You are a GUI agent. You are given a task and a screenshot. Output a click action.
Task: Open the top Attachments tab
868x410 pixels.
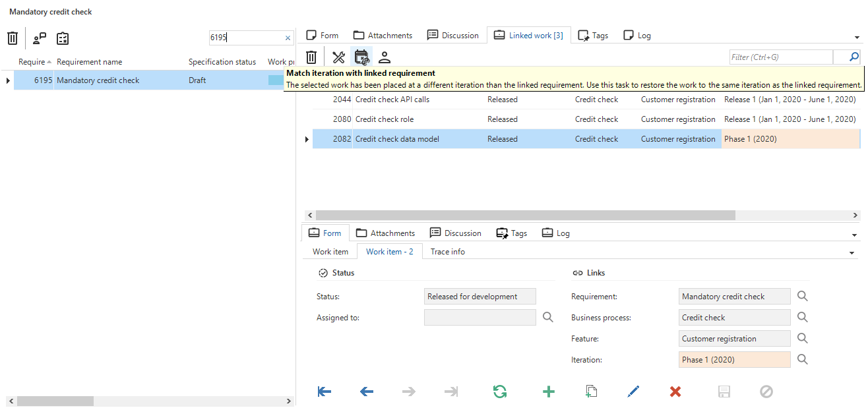pyautogui.click(x=383, y=36)
